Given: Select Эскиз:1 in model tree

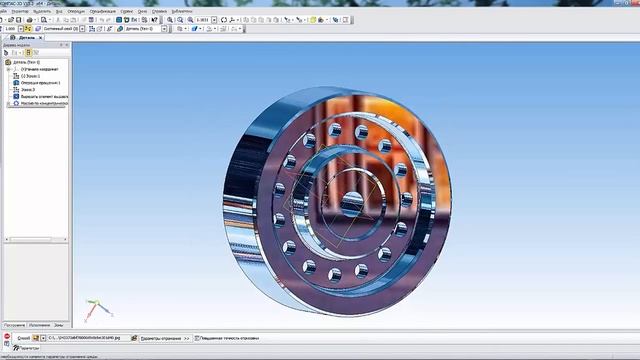Looking at the screenshot, I should pyautogui.click(x=30, y=76).
